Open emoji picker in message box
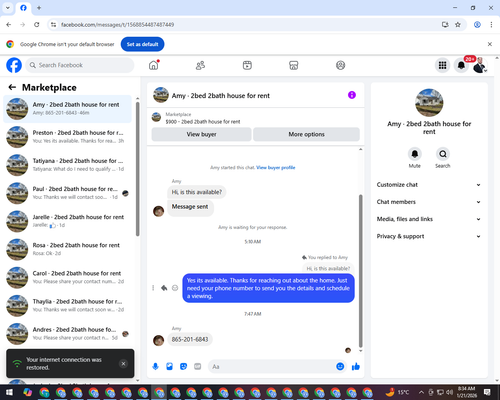 tap(340, 367)
